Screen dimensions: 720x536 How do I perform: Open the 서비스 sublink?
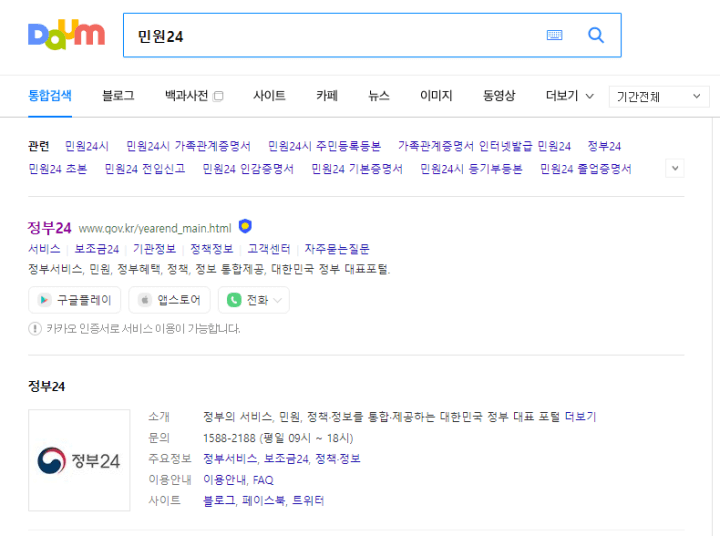coord(44,249)
